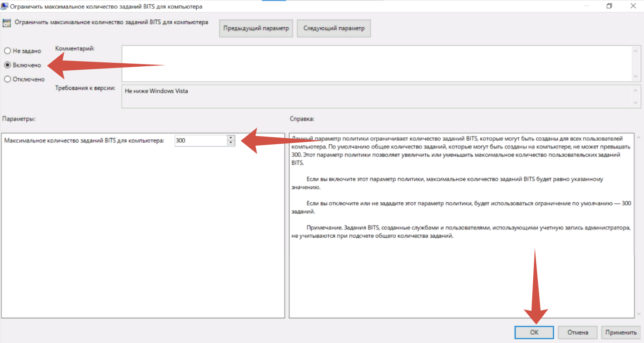Increase max BITS jobs with spinner up arrow
This screenshot has height=343, width=644.
[x=231, y=138]
